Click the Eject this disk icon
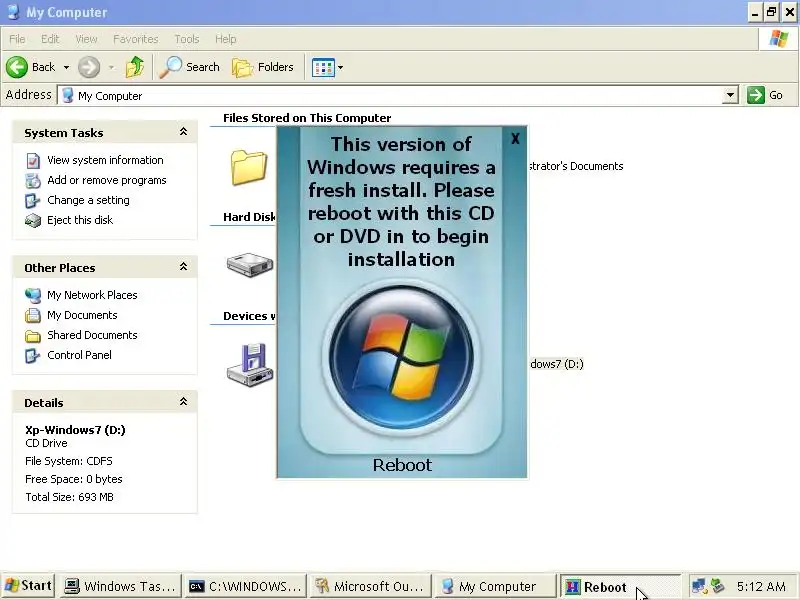Screen dimensions: 800x600 click(33, 220)
